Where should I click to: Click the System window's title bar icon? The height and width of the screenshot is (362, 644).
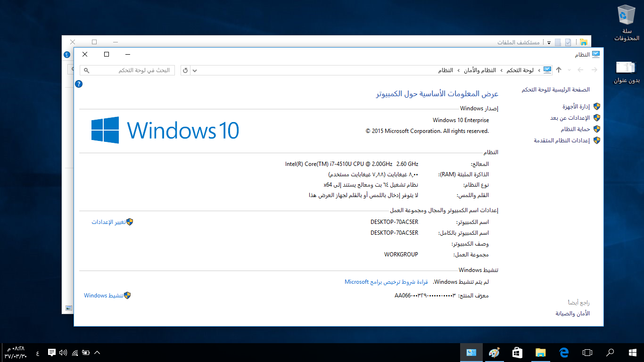(596, 55)
